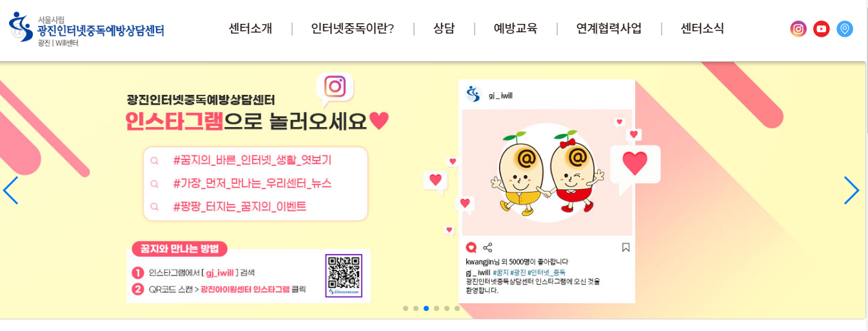
Task: Open the 예방교육 menu
Action: (515, 28)
